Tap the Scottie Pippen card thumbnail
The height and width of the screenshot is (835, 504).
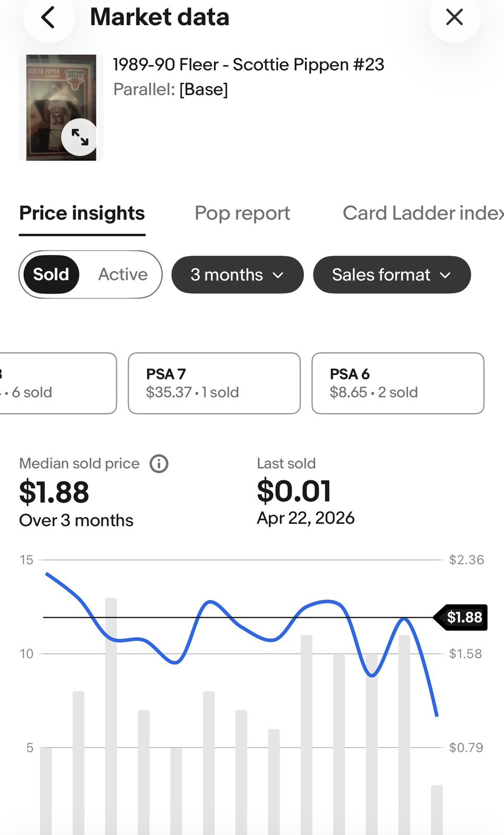tap(61, 108)
